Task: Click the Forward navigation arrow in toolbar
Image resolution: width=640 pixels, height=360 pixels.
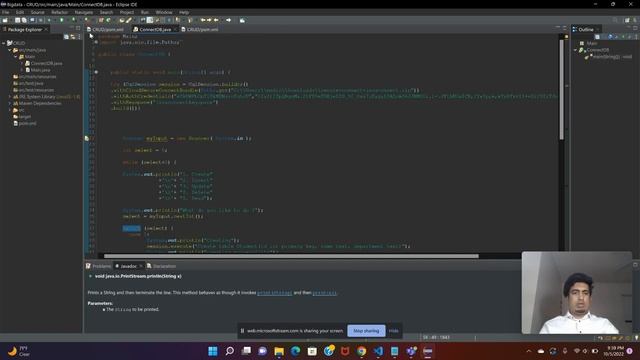Action: click(x=229, y=20)
